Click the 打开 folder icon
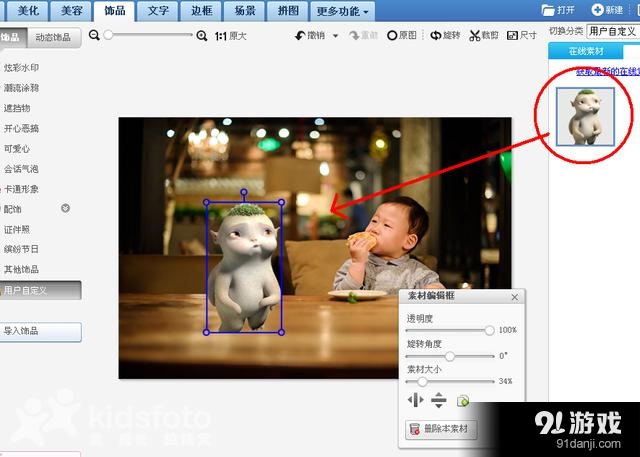This screenshot has height=457, width=640. pos(547,10)
